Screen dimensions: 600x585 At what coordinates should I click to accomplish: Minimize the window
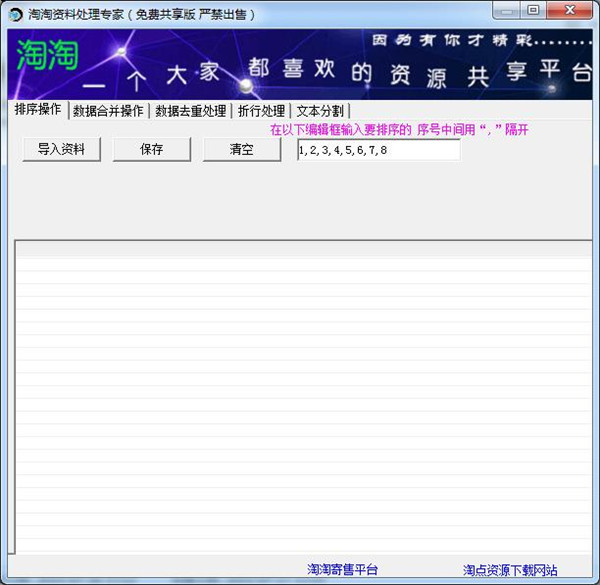[506, 11]
